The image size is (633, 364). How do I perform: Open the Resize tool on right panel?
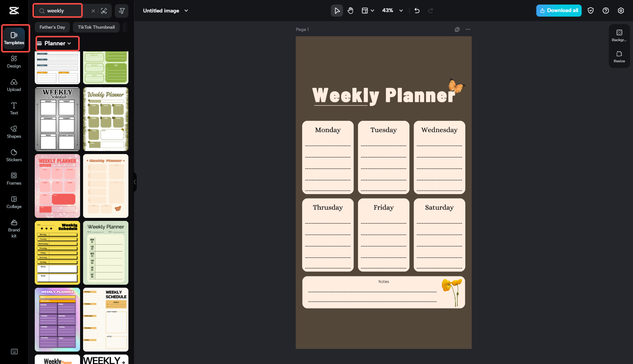619,57
